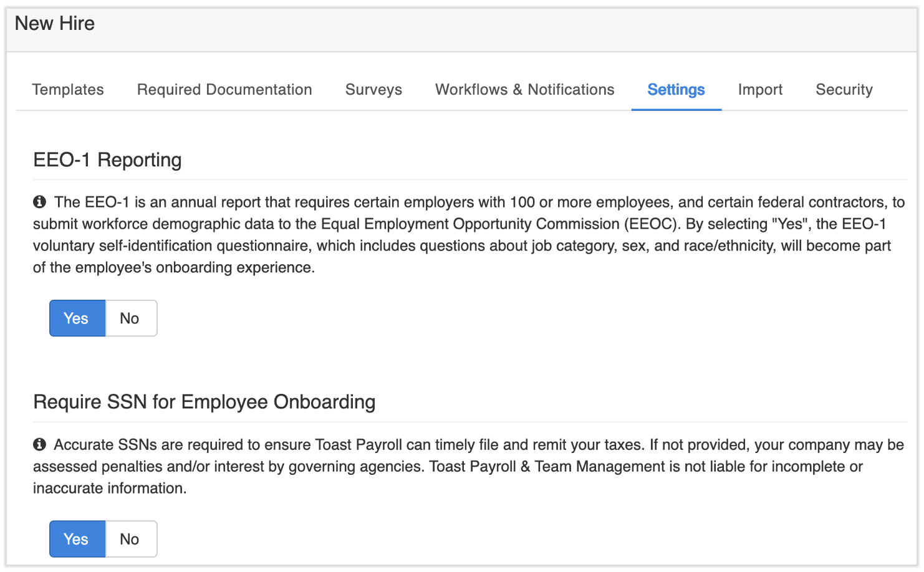This screenshot has height=572, width=924.
Task: Click the New Hire page heading
Action: coord(55,23)
